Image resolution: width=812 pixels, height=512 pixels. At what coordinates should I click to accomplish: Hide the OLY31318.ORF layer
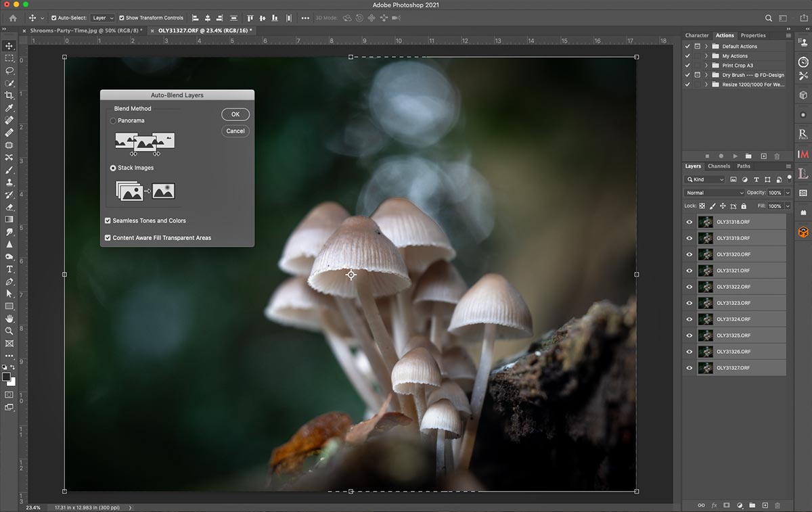pos(689,222)
